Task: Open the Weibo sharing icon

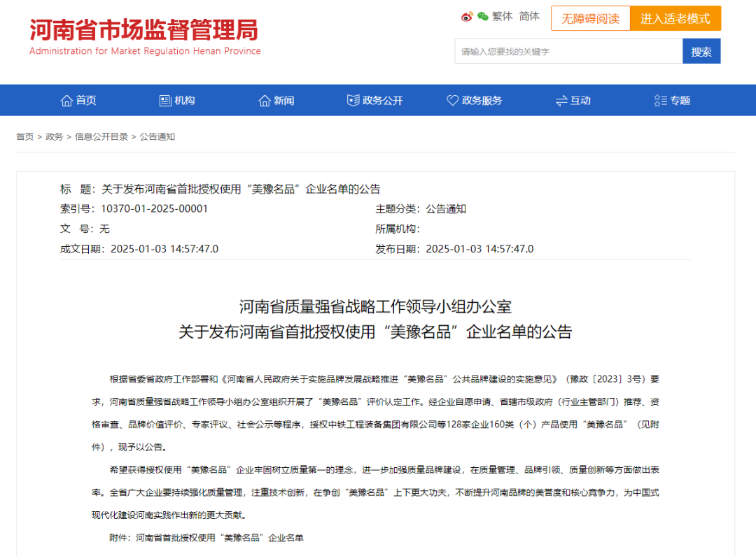Action: [467, 16]
